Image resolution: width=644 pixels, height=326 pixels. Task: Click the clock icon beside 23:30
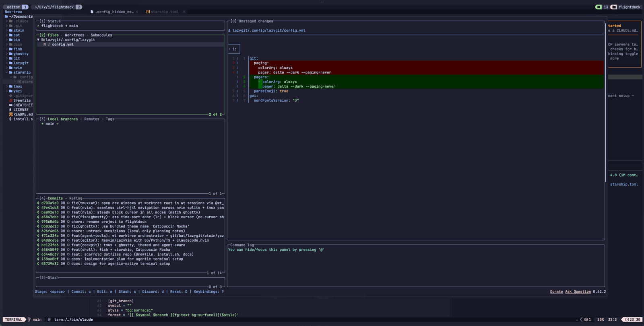(x=627, y=320)
